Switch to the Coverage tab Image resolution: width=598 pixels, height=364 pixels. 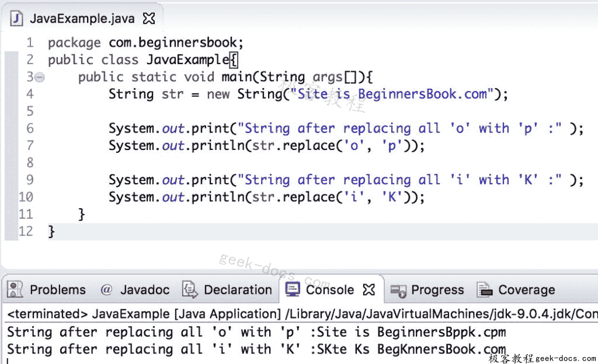526,289
